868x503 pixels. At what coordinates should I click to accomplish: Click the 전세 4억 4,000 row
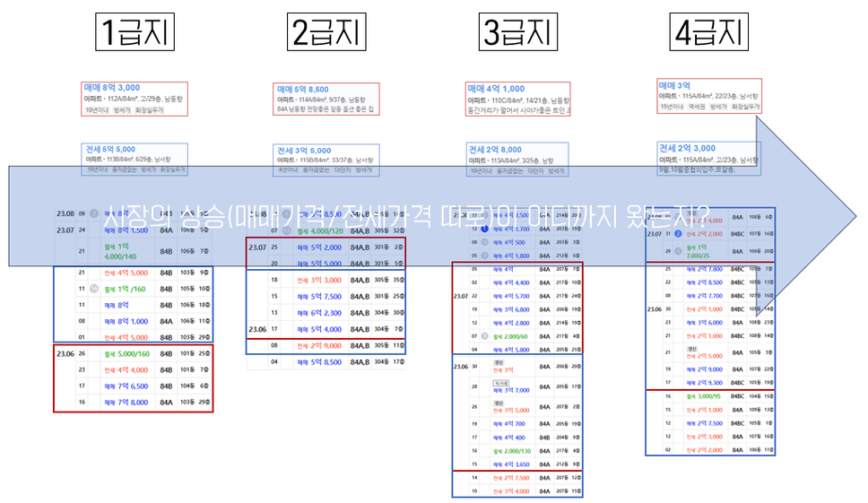pos(133,369)
